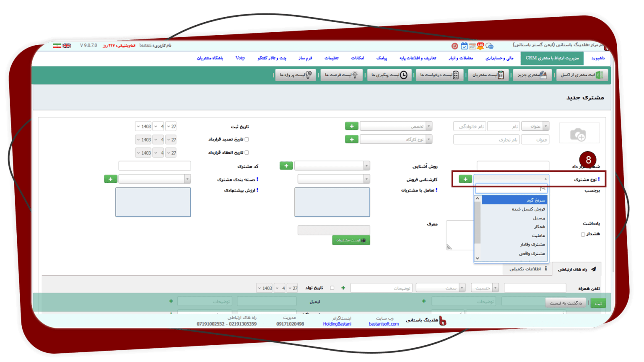The image size is (644, 362).
Task: Open the کارشناس فروش dropdown
Action: coord(334,179)
